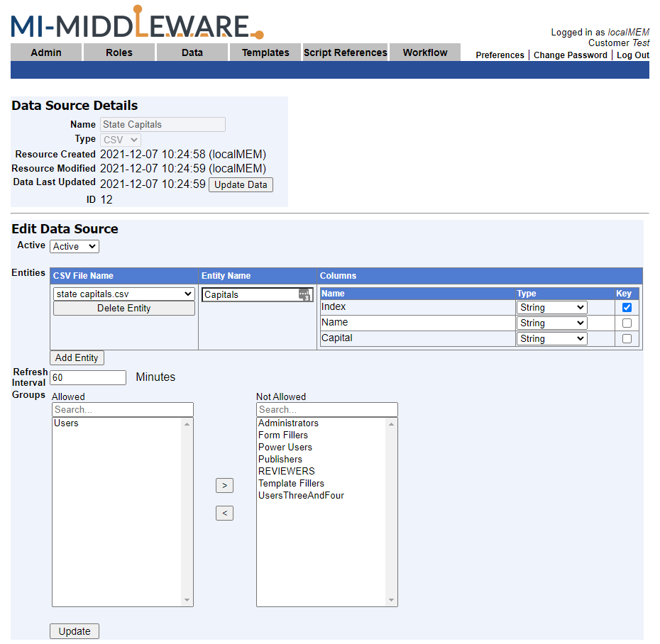Uncheck the Key checkbox for Index column
660x644 pixels.
(627, 308)
